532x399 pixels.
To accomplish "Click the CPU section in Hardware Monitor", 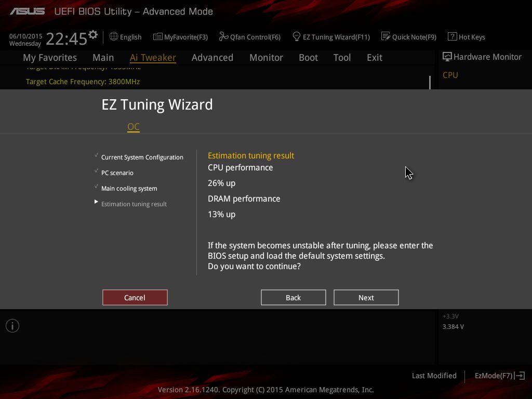I will tap(450, 75).
